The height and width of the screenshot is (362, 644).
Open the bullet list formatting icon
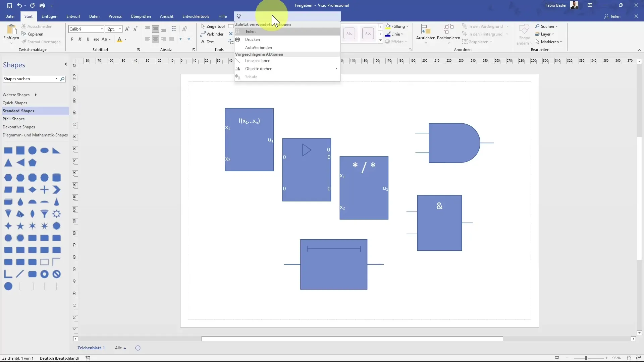coord(174,29)
